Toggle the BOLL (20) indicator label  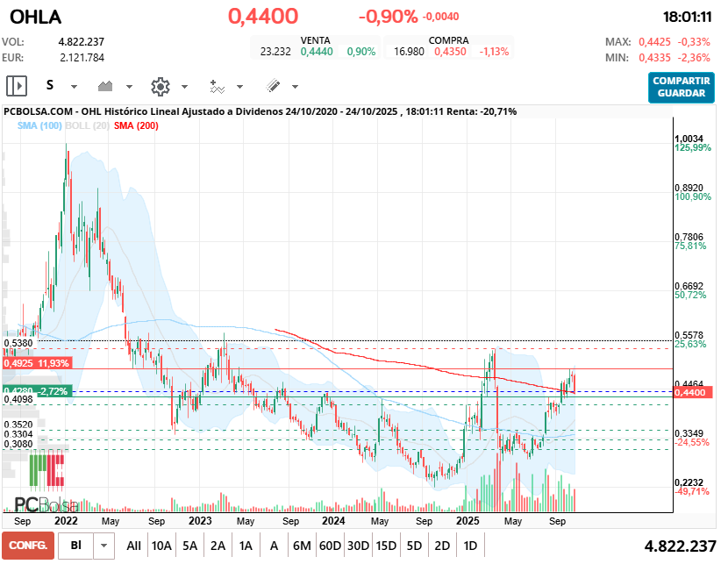tap(89, 126)
